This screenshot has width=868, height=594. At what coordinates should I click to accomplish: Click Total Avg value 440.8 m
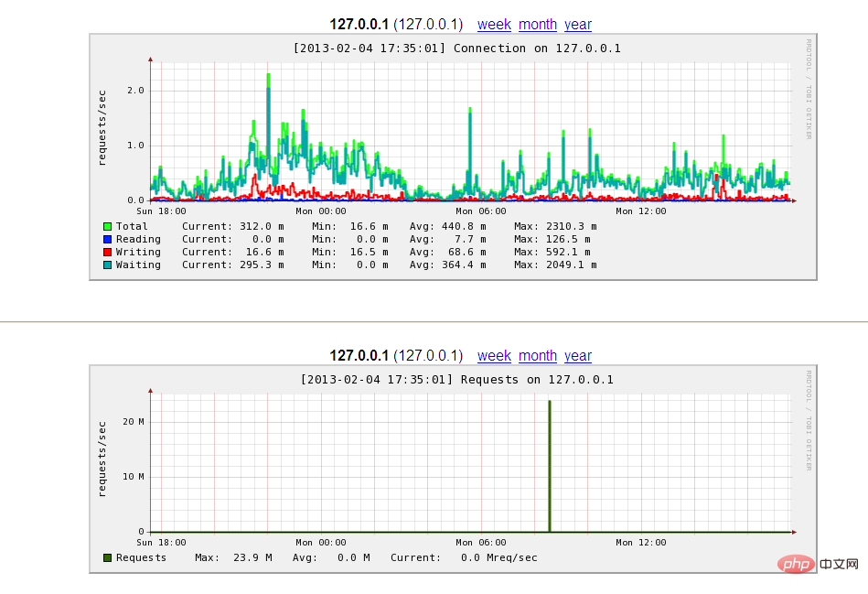pos(464,227)
